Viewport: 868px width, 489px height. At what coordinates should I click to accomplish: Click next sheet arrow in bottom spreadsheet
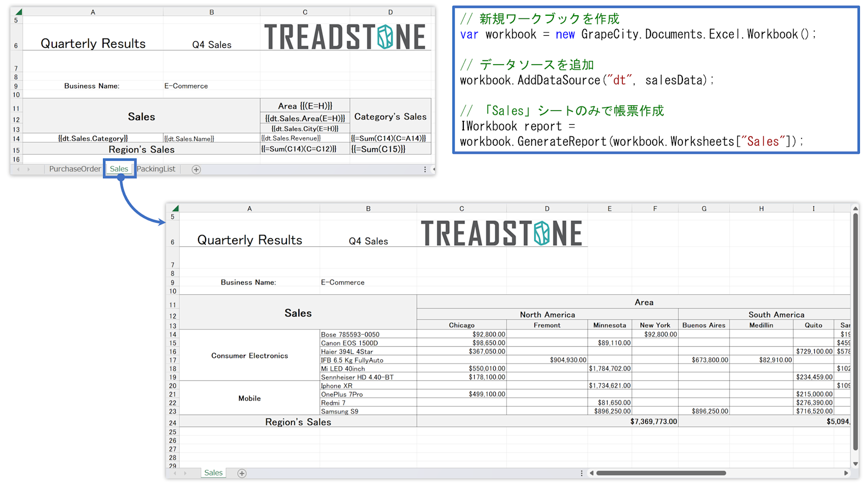[185, 473]
